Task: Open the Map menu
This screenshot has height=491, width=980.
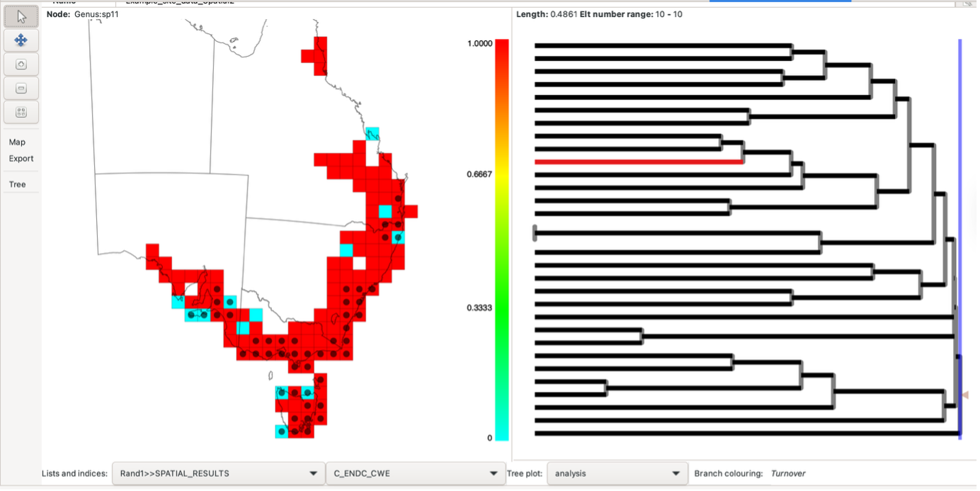Action: pos(17,142)
